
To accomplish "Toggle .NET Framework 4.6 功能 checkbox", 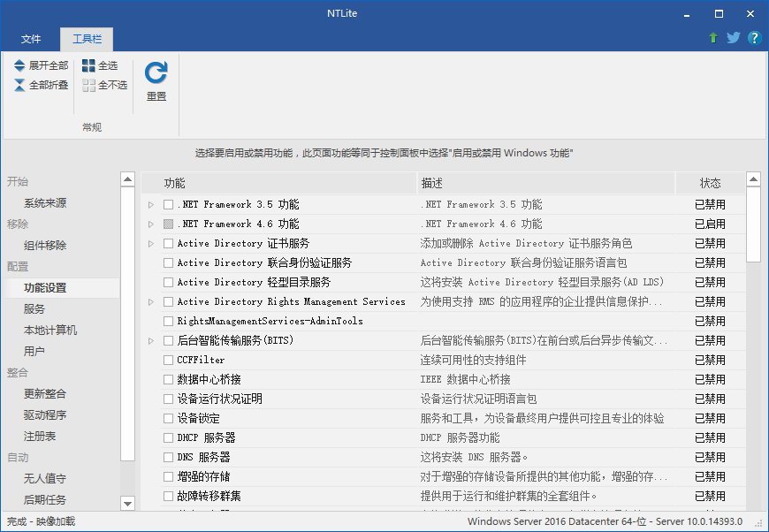I will (x=168, y=224).
